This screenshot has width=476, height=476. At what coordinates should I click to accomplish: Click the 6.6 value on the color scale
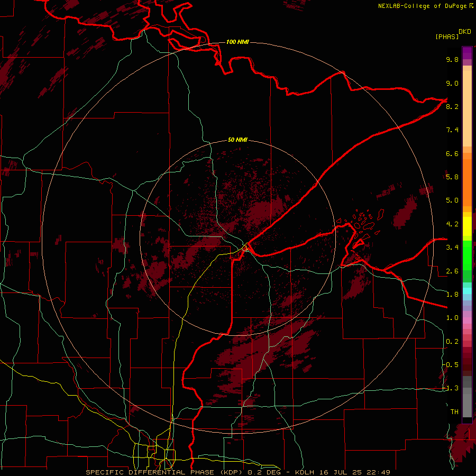(452, 153)
